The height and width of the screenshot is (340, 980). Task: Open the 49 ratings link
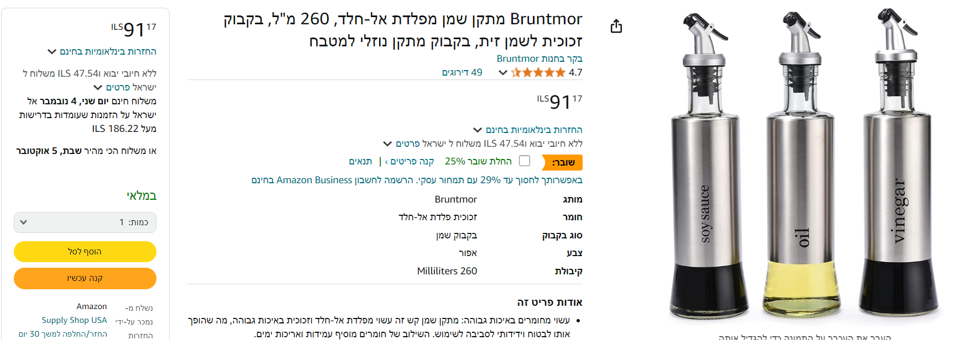[462, 72]
